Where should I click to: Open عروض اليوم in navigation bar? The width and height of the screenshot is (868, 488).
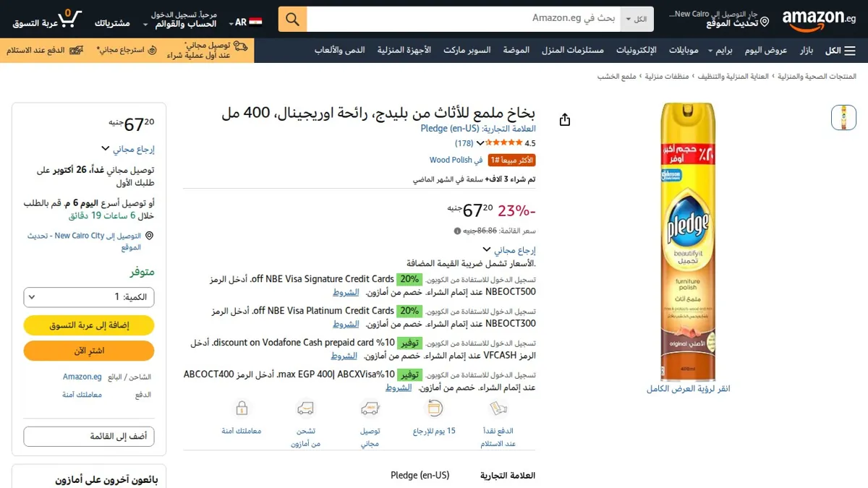[x=766, y=51]
